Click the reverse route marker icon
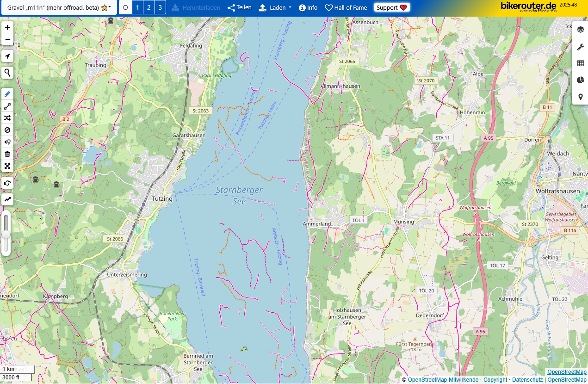588x384 pixels. click(7, 142)
